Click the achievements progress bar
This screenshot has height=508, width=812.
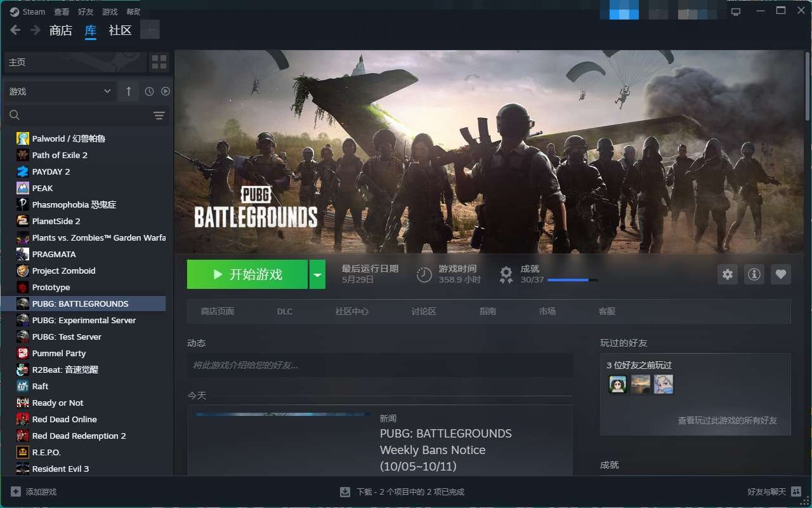pos(572,279)
